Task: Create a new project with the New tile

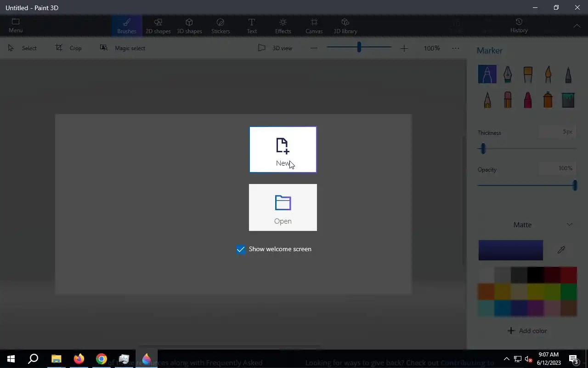Action: tap(283, 149)
